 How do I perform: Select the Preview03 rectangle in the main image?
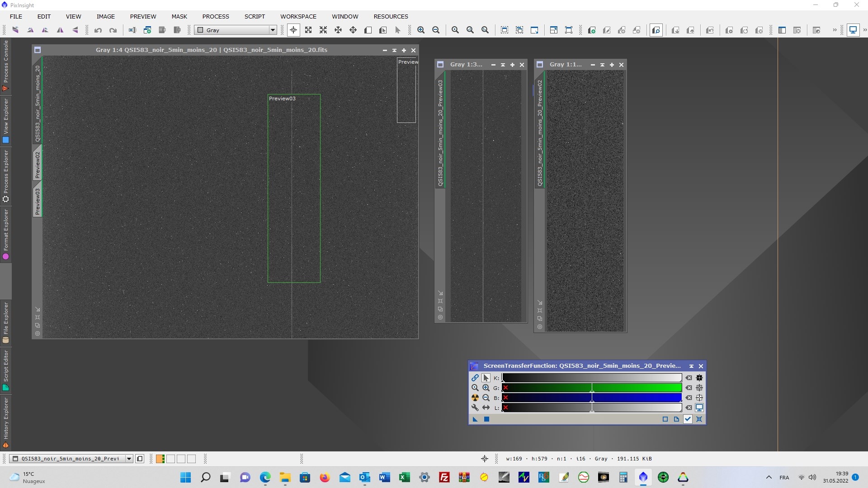click(294, 188)
